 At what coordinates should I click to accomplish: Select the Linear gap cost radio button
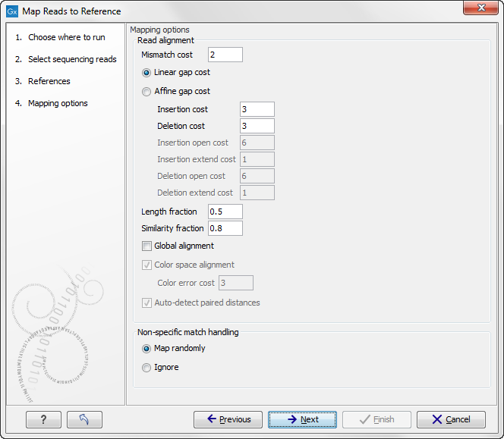tap(146, 73)
